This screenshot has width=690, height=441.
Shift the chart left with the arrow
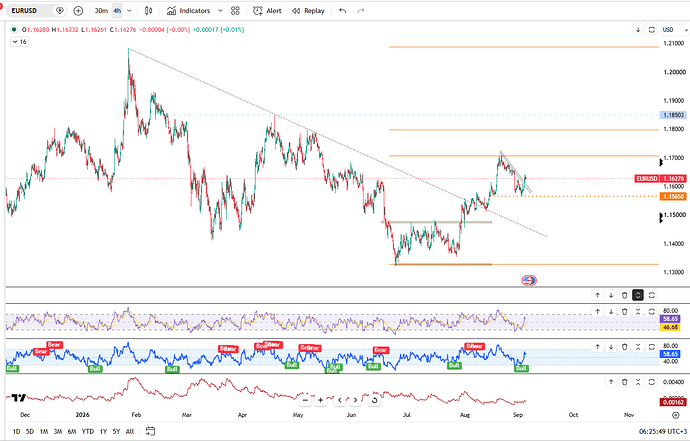(340, 400)
